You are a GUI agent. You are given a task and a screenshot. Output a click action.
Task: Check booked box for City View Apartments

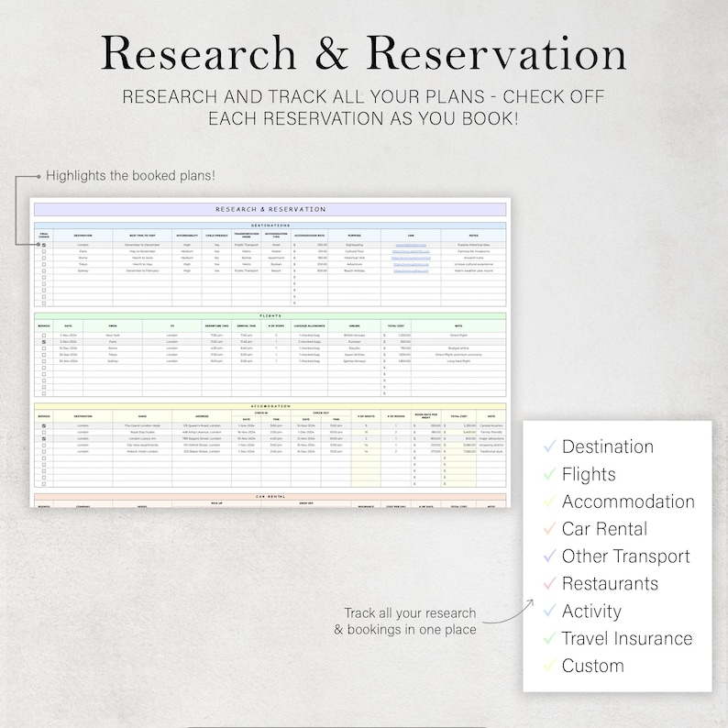pyautogui.click(x=44, y=446)
